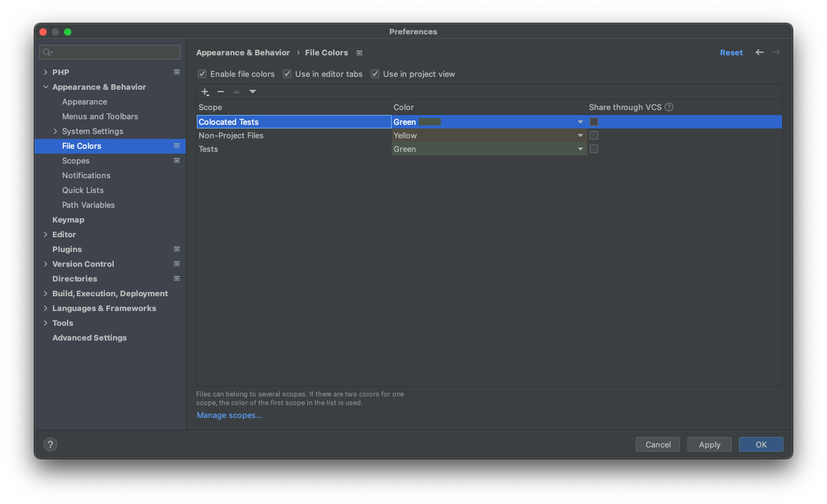Click the Apply button

pyautogui.click(x=709, y=444)
